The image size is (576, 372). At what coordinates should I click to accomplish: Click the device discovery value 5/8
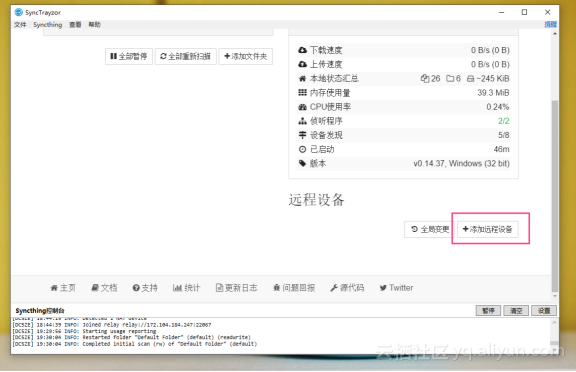click(x=504, y=135)
